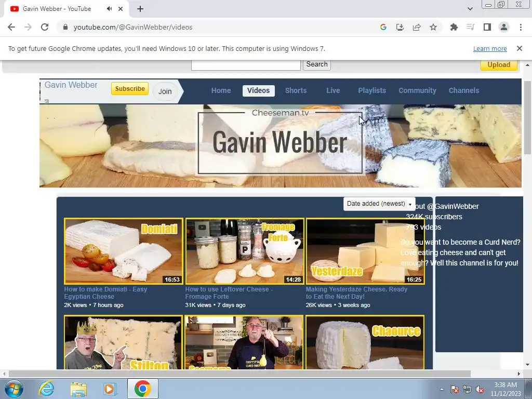
Task: Reload the page with the refresh icon
Action: (x=45, y=27)
